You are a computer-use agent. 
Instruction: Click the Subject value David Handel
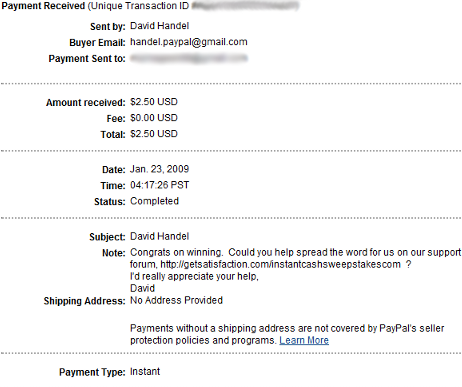[x=159, y=236]
